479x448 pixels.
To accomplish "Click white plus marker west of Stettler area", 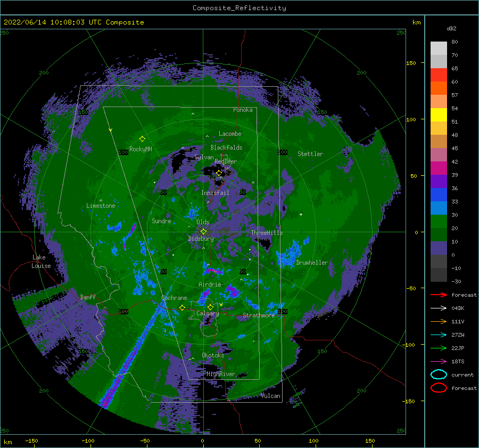I will tap(301, 214).
